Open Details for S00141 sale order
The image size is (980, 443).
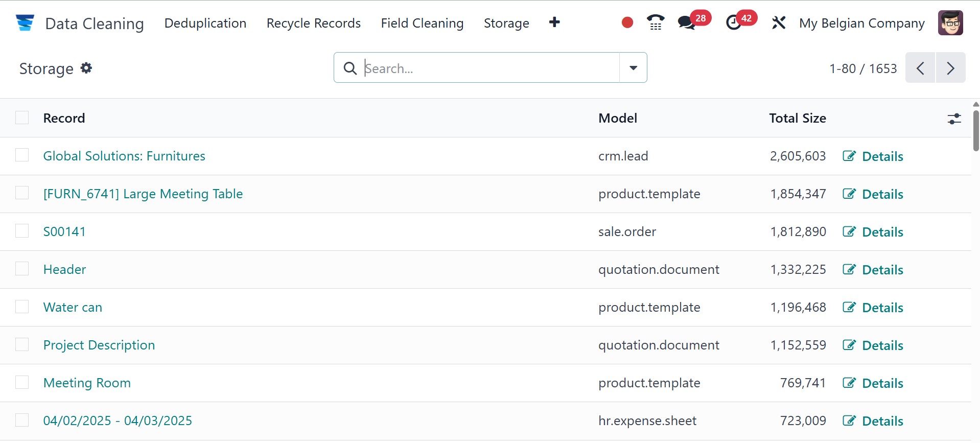coord(873,232)
